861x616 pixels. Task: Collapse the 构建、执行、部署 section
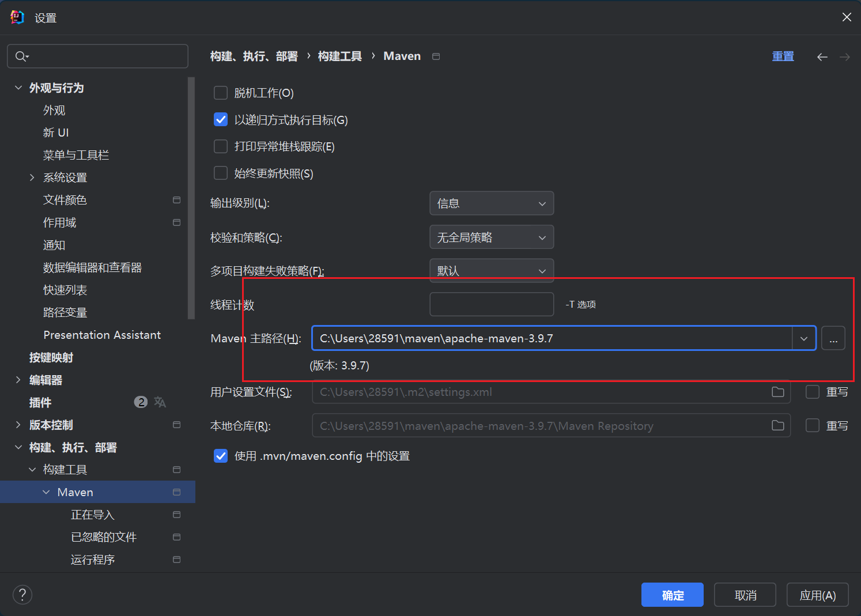pyautogui.click(x=18, y=447)
